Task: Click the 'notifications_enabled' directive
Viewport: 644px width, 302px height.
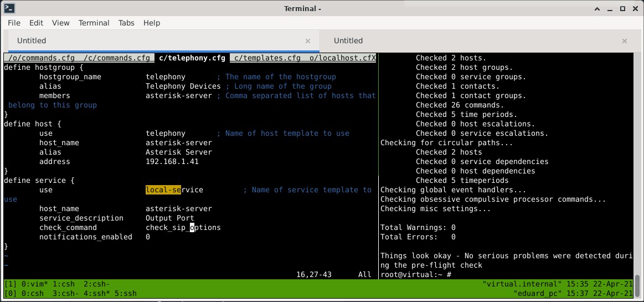Action: click(x=86, y=237)
